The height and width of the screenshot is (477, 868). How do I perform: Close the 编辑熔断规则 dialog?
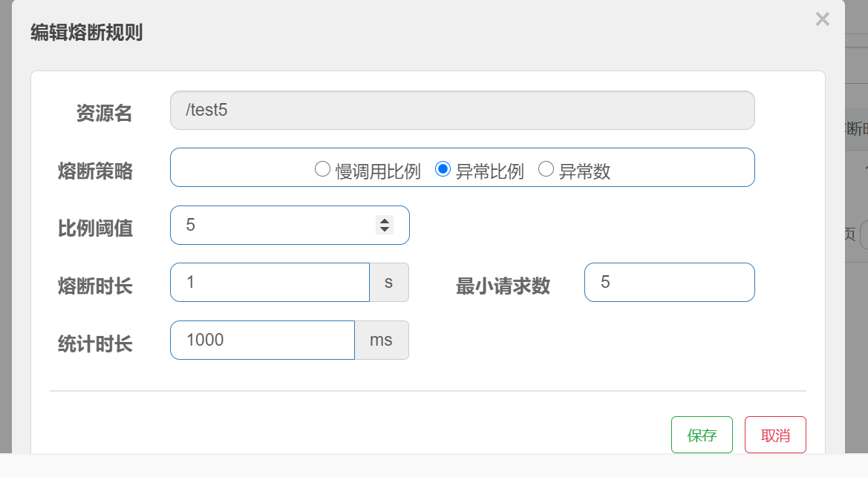coord(822,19)
